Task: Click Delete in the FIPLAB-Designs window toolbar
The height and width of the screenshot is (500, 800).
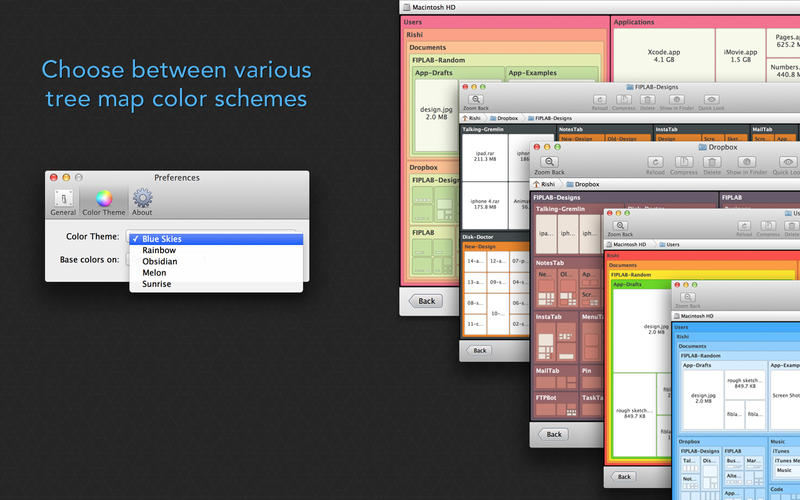Action: 647,102
